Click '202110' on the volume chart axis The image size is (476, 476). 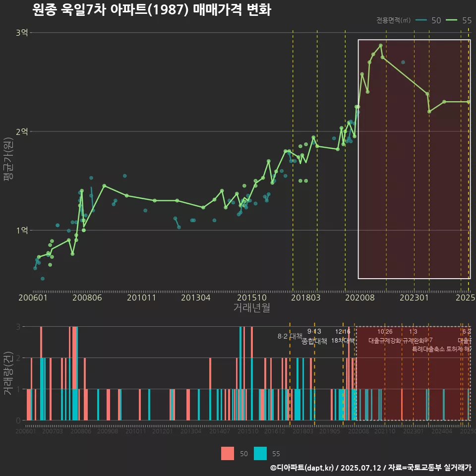point(385,431)
